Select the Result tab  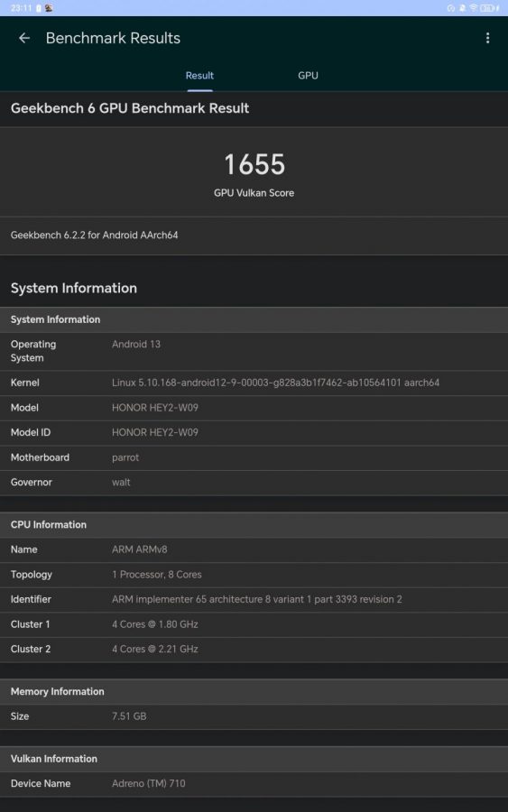tap(199, 76)
